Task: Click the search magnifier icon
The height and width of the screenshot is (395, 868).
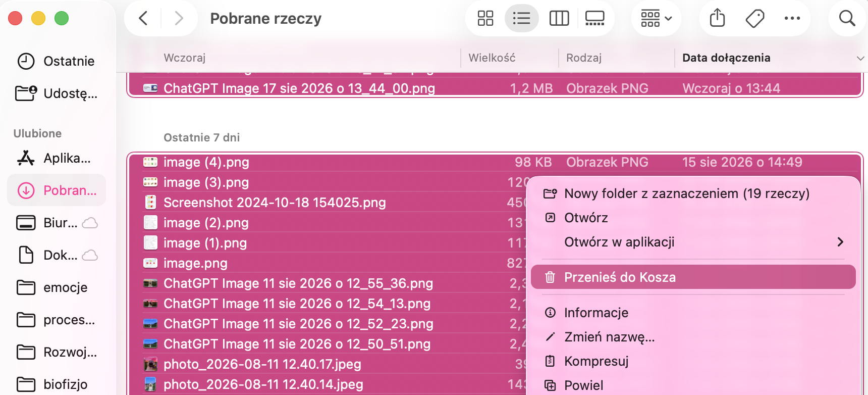Action: point(847,19)
